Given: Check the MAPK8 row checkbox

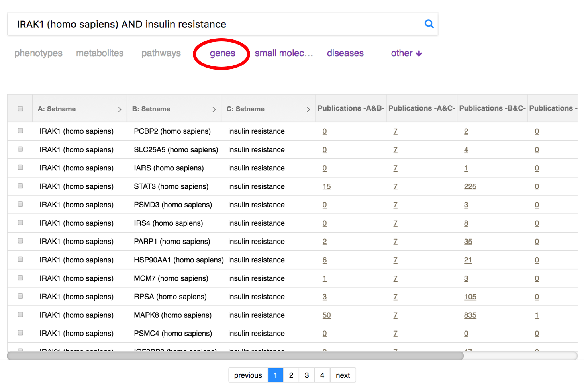Looking at the screenshot, I should [x=20, y=315].
